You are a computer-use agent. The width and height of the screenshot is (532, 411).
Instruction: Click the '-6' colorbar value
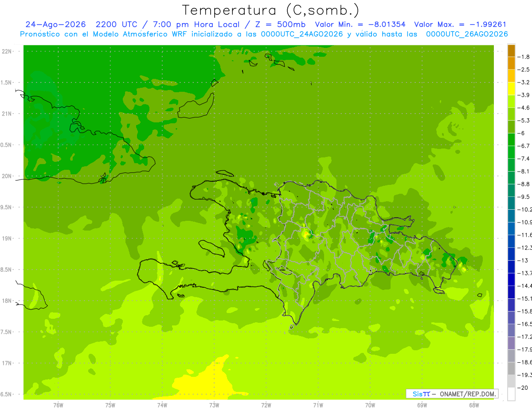521,133
